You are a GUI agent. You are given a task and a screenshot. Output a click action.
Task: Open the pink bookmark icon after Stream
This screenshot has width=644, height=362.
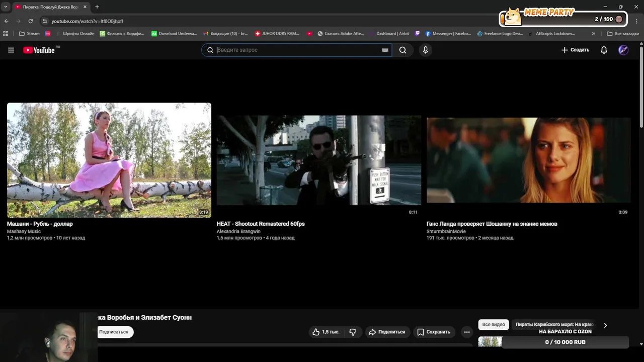click(48, 34)
